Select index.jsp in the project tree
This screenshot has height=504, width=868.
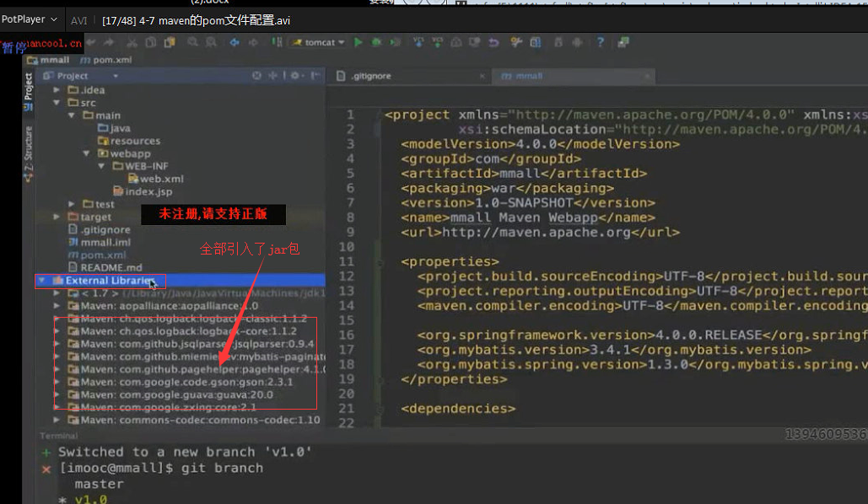click(x=143, y=191)
